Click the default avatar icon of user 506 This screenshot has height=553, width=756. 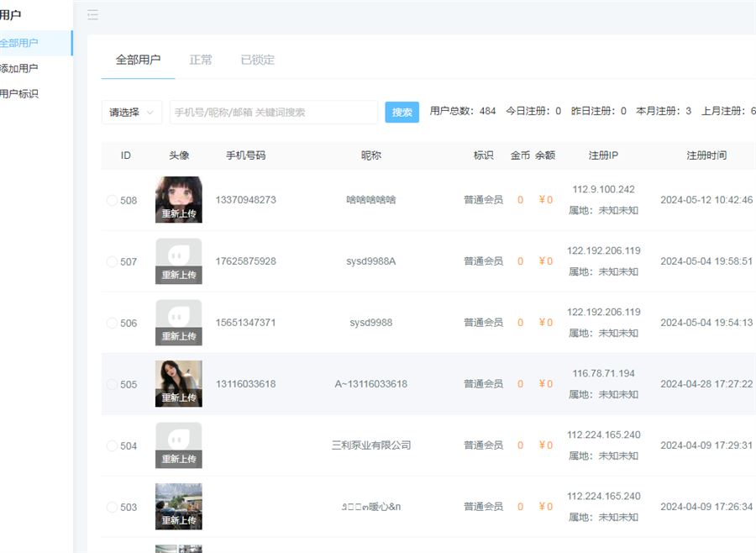(178, 314)
